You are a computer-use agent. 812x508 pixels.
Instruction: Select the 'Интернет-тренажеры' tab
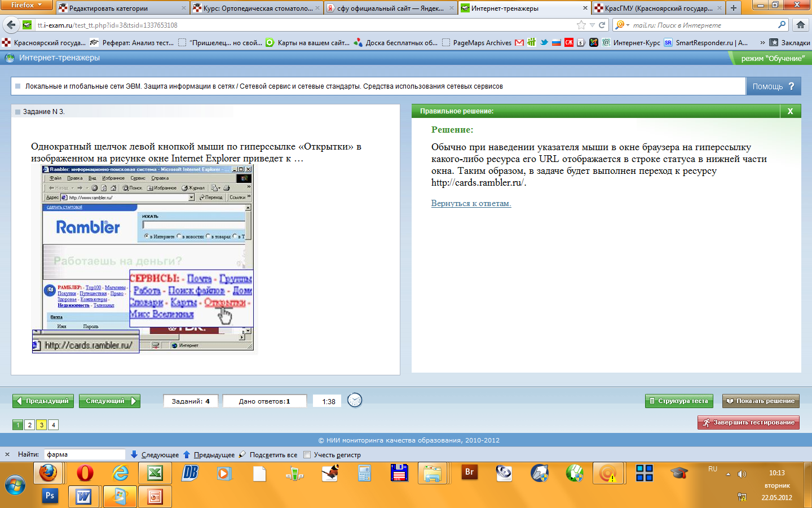click(x=524, y=8)
